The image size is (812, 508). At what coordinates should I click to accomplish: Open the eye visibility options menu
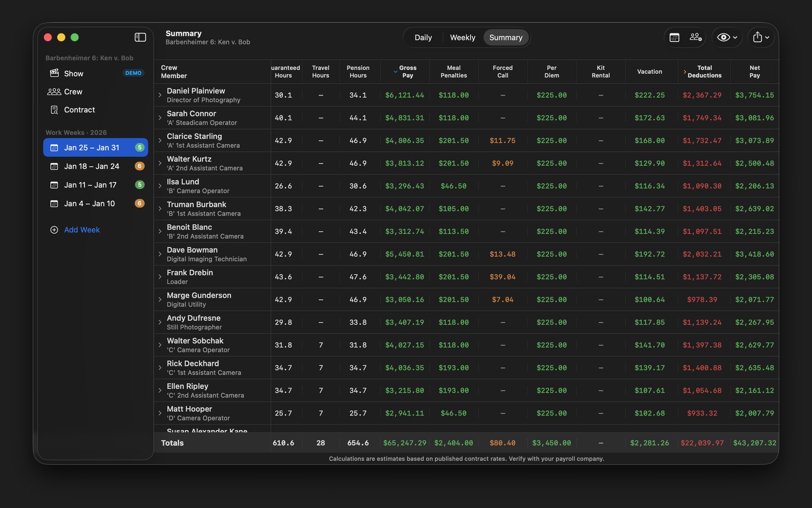(x=727, y=37)
